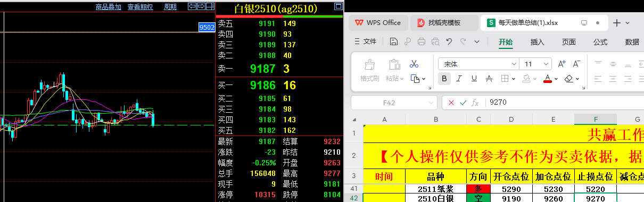Click the align-left icon in alignment group
Viewport: 644px width, 202px height.
pyautogui.click(x=598, y=79)
